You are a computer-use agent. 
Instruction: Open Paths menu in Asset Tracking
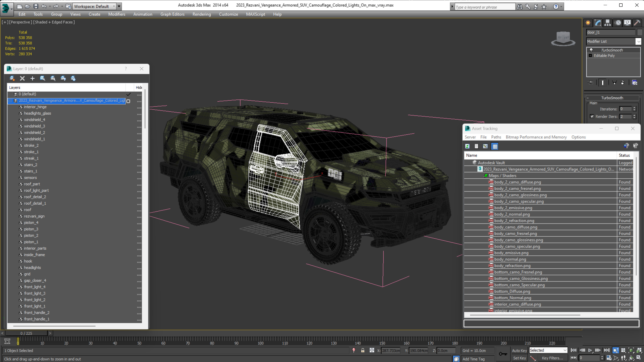point(496,137)
